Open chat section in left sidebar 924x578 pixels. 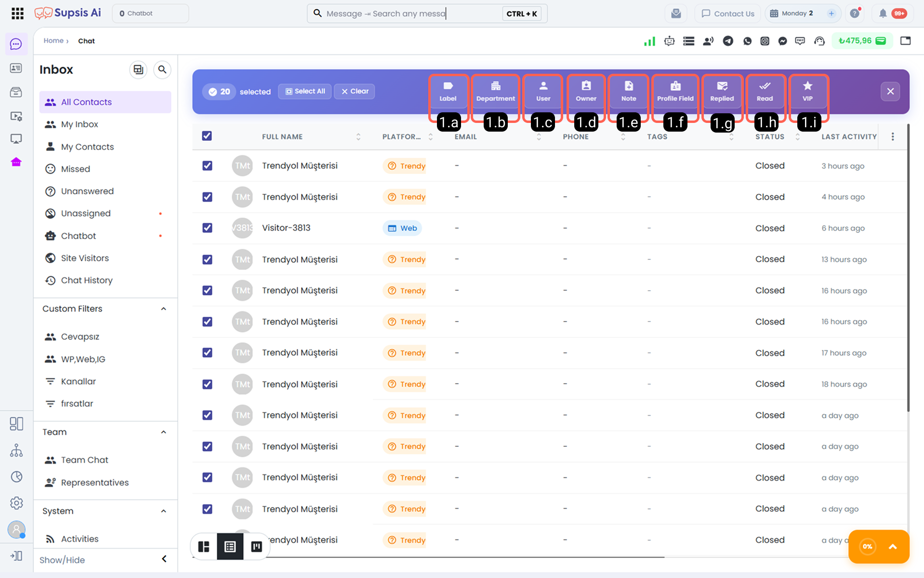click(x=16, y=44)
